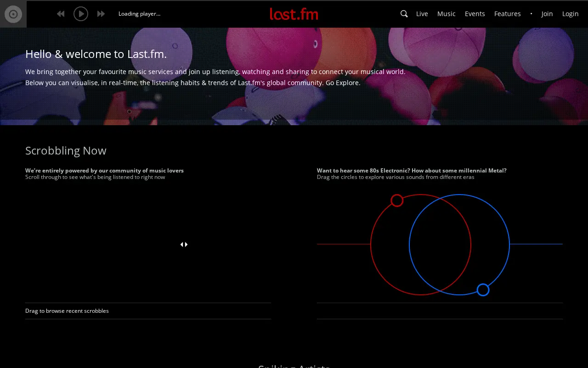Open the Events menu item

tap(475, 14)
